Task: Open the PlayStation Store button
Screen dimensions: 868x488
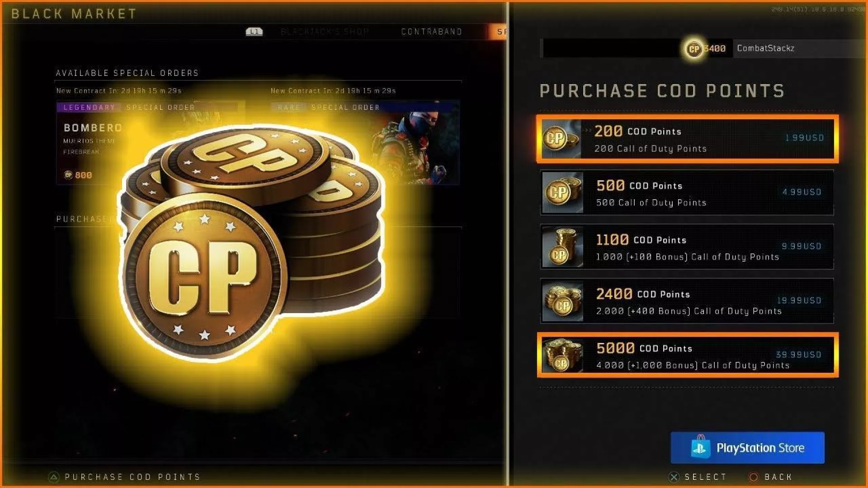Action: click(x=747, y=447)
